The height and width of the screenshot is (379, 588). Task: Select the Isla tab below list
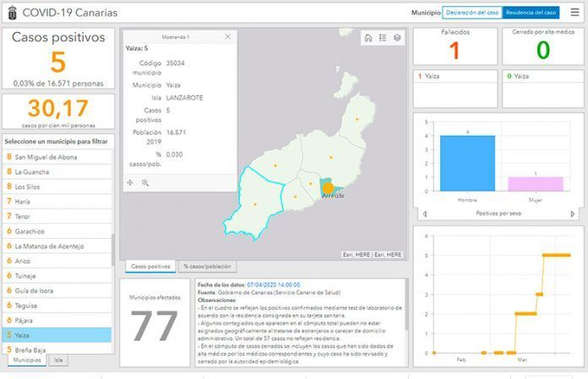[58, 360]
